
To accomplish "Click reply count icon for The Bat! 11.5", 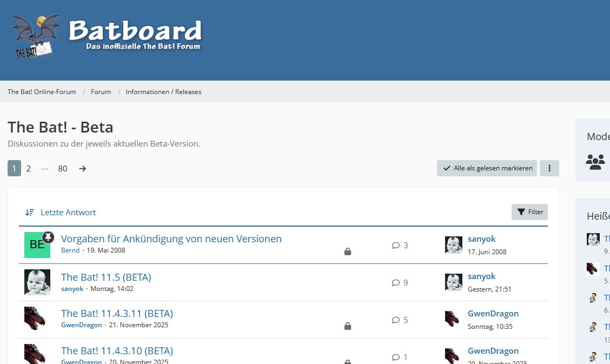I will [396, 282].
